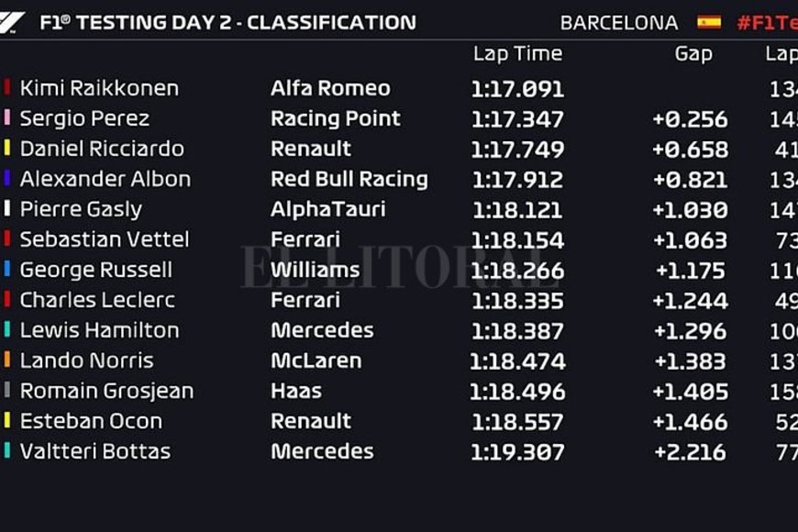Click the Testing Day 2 Classification title

tap(227, 22)
